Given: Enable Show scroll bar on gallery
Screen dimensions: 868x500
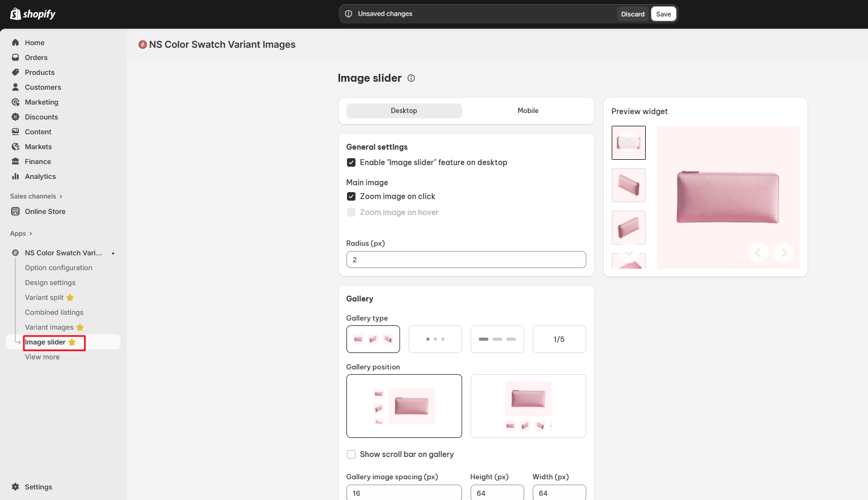Looking at the screenshot, I should point(351,454).
